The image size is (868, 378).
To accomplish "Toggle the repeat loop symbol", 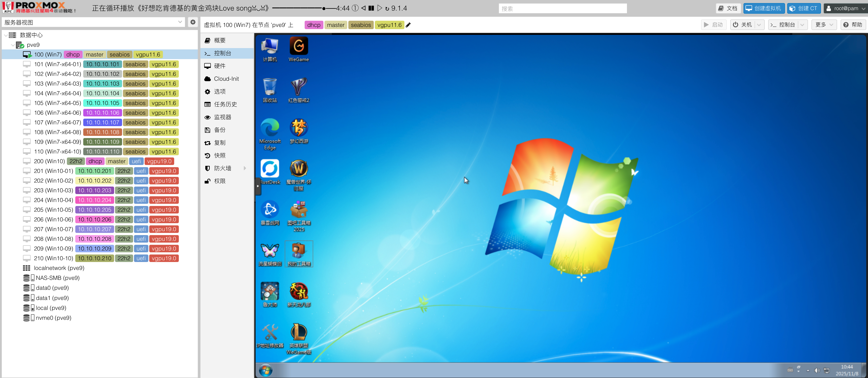I will (x=387, y=8).
